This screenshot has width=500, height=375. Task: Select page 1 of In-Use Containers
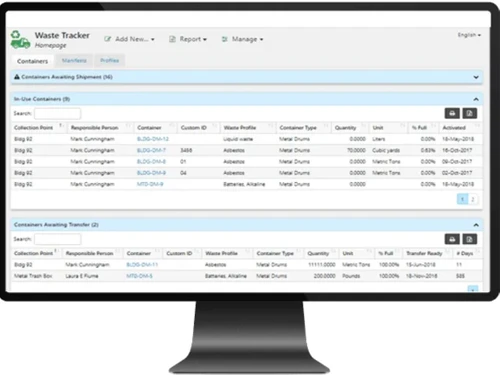click(x=462, y=199)
